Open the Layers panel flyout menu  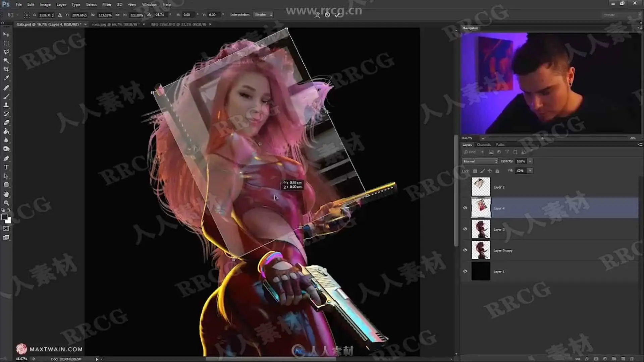coord(640,144)
